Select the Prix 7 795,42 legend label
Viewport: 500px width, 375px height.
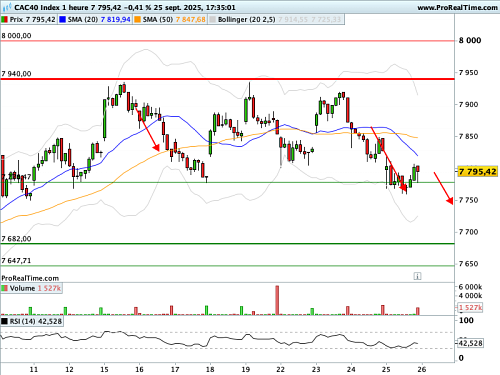32,20
